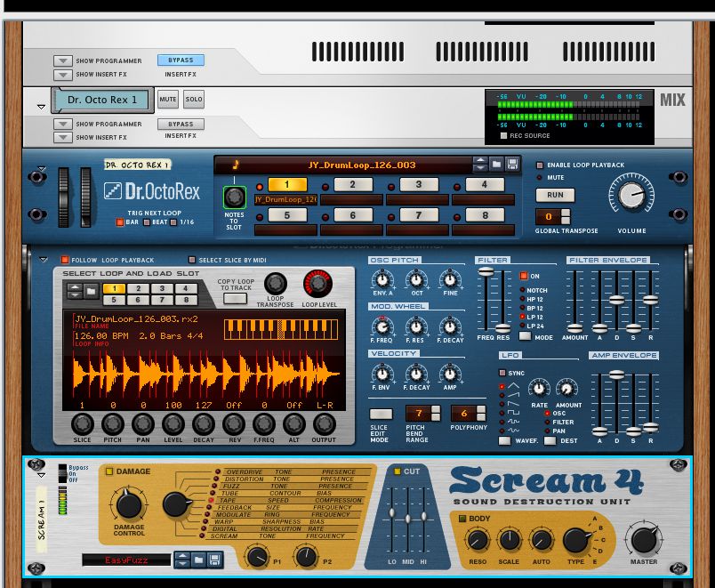Viewport: 715px width, 588px height.
Task: Toggle the Scream 4 Damage section button
Action: tap(109, 471)
